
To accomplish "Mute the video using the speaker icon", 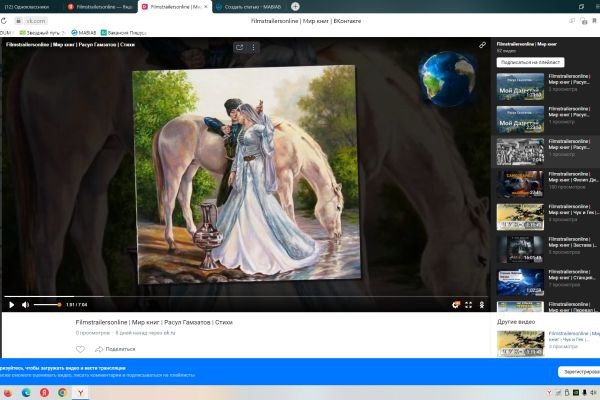I will (x=25, y=305).
